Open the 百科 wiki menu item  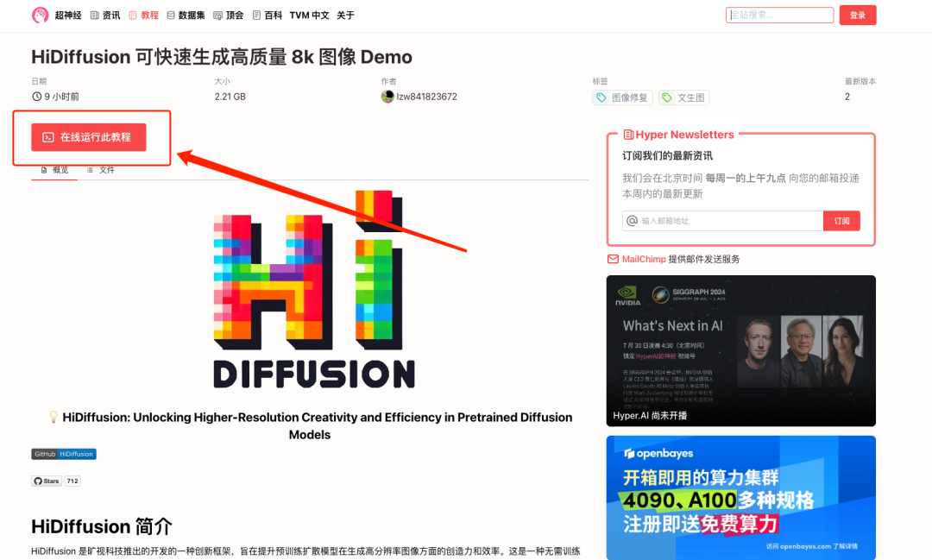click(x=267, y=16)
